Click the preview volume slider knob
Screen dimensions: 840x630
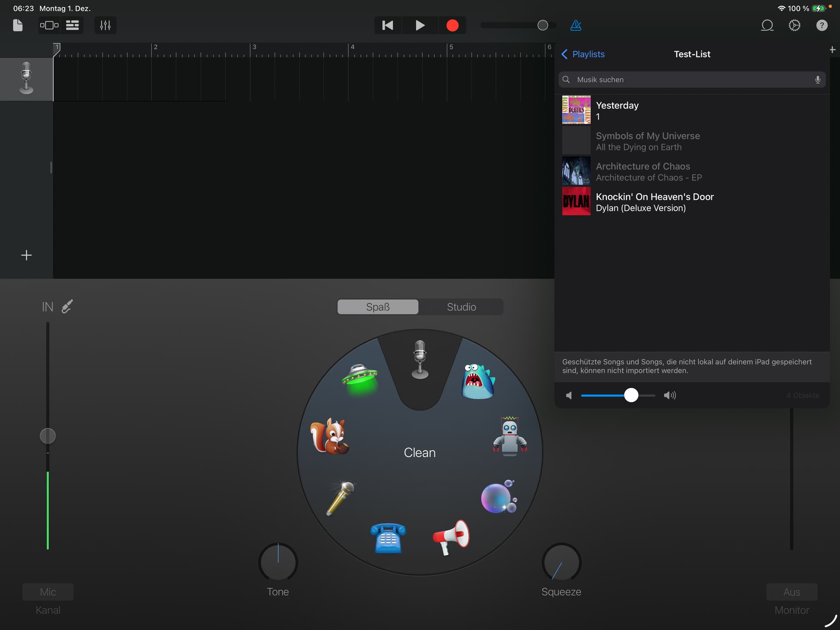631,395
